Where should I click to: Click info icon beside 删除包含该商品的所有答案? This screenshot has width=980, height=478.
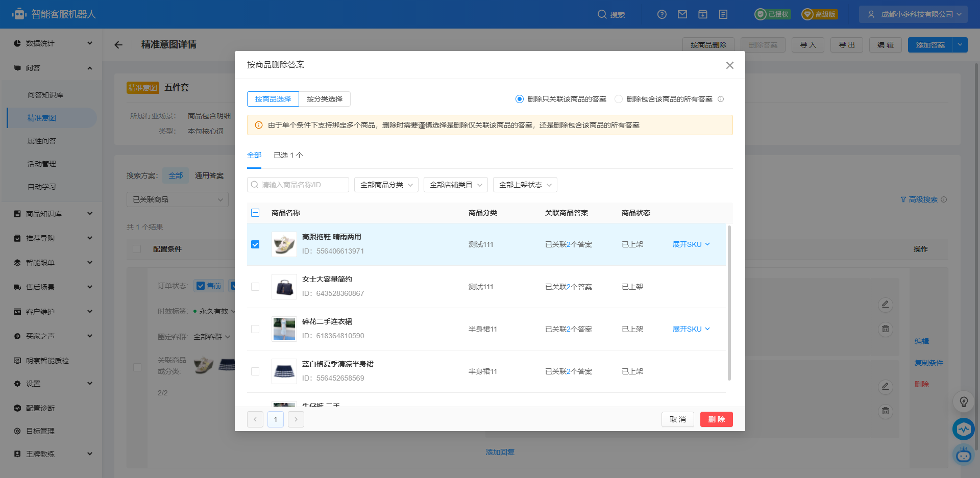click(x=721, y=99)
